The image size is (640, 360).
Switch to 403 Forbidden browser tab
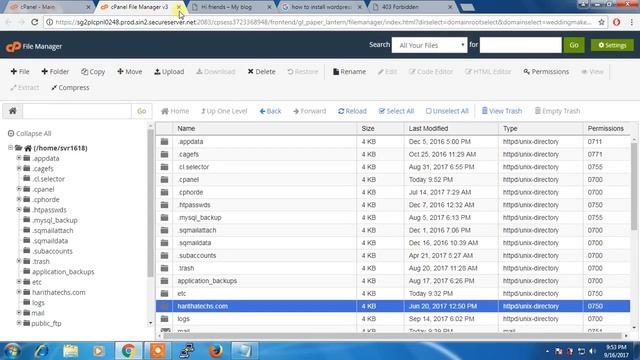click(x=412, y=7)
